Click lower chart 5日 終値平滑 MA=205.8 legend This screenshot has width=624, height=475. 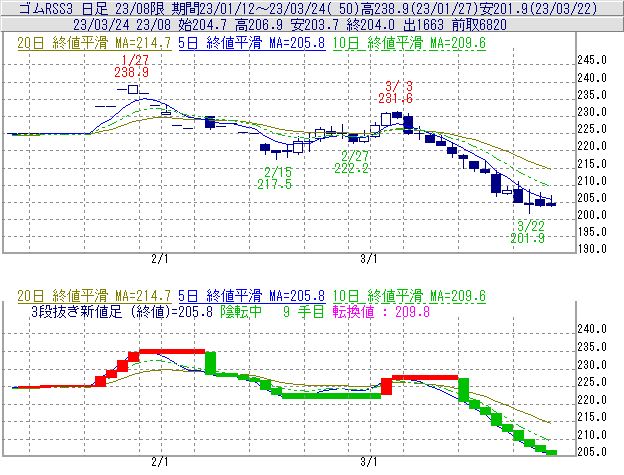[x=252, y=296]
